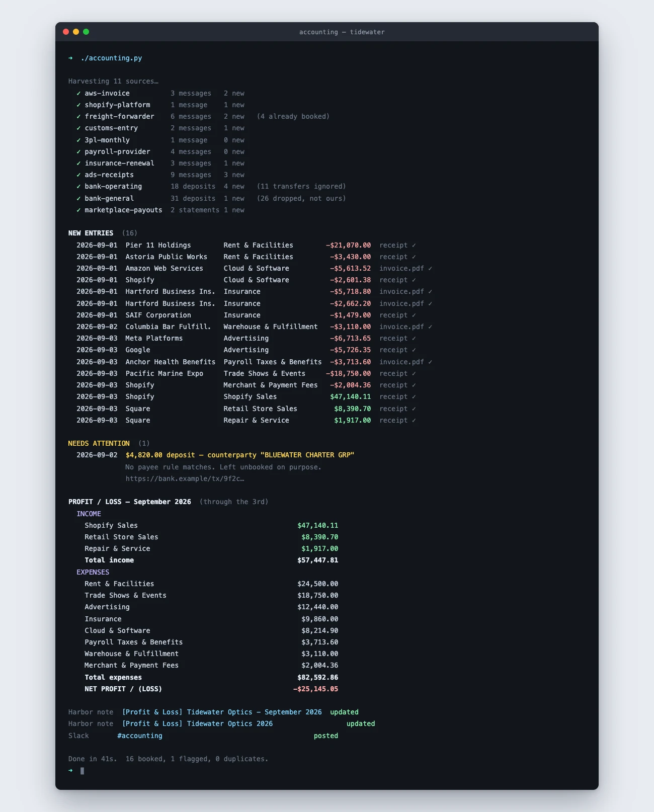Viewport: 654px width, 812px height.
Task: Open invoice.pdf on the -$2,662.20 Hartford row
Action: click(x=401, y=303)
